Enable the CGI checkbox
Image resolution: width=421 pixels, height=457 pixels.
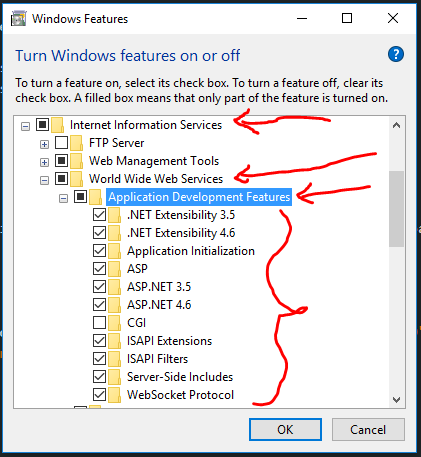coord(99,323)
